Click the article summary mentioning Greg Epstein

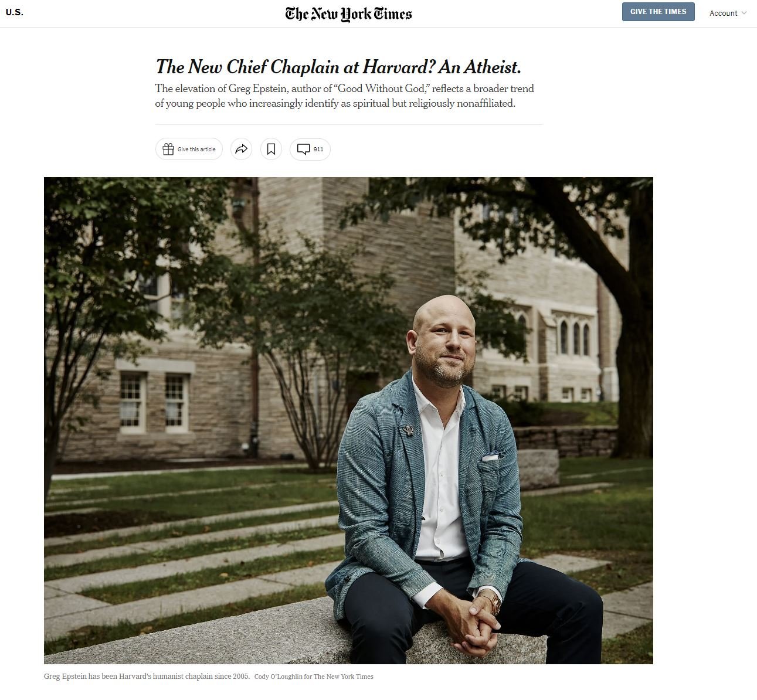[x=345, y=96]
